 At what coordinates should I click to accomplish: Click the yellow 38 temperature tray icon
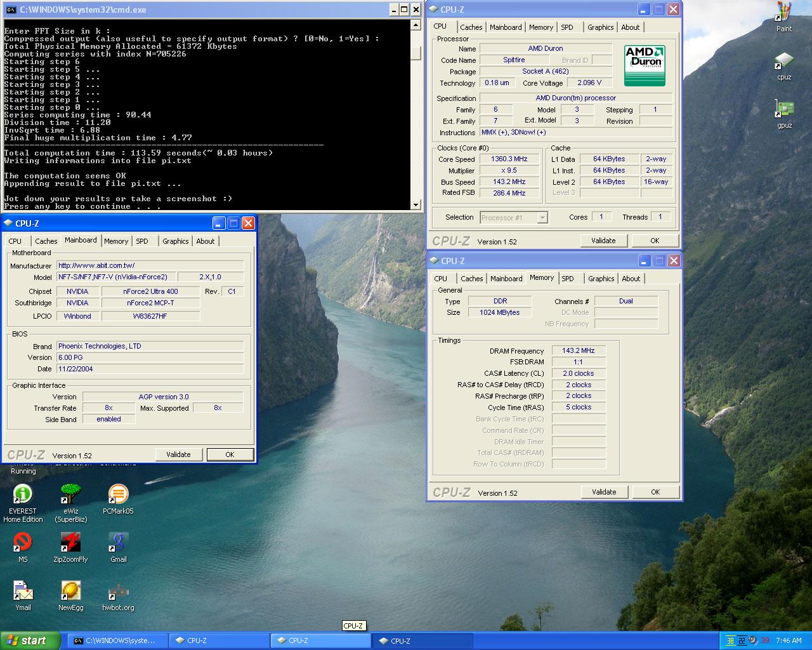pyautogui.click(x=730, y=640)
